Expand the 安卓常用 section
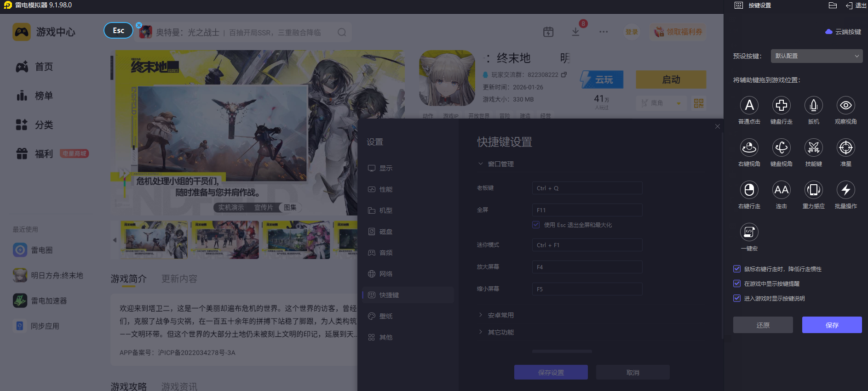This screenshot has height=391, width=868. click(481, 315)
